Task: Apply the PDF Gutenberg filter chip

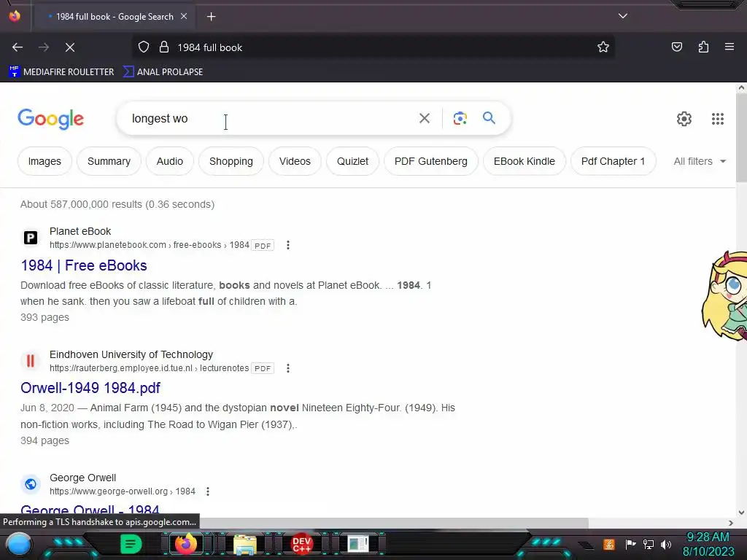Action: tap(431, 161)
